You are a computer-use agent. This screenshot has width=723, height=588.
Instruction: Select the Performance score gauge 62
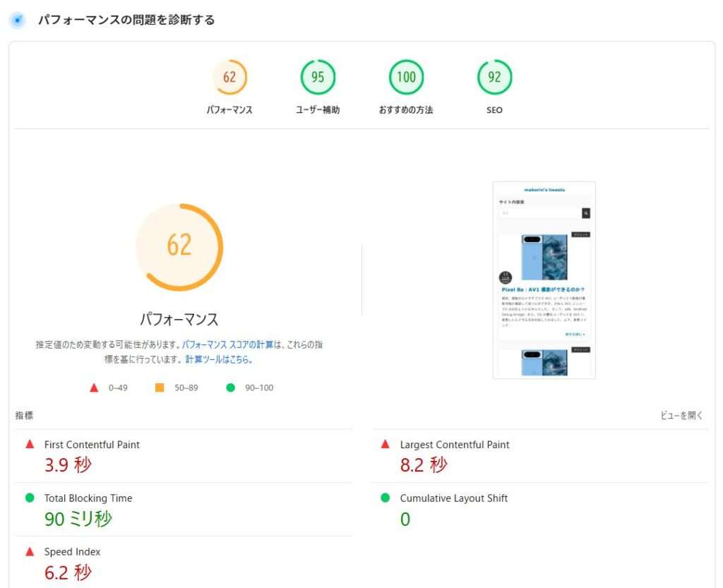tap(229, 78)
